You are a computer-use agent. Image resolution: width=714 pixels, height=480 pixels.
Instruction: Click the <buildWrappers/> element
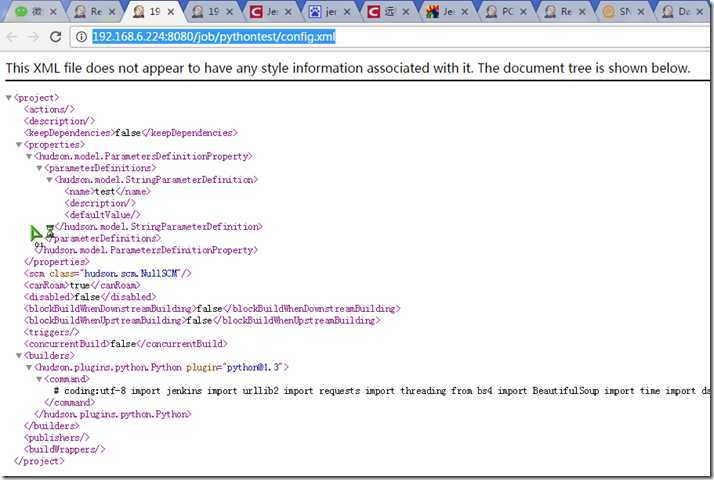(x=65, y=449)
